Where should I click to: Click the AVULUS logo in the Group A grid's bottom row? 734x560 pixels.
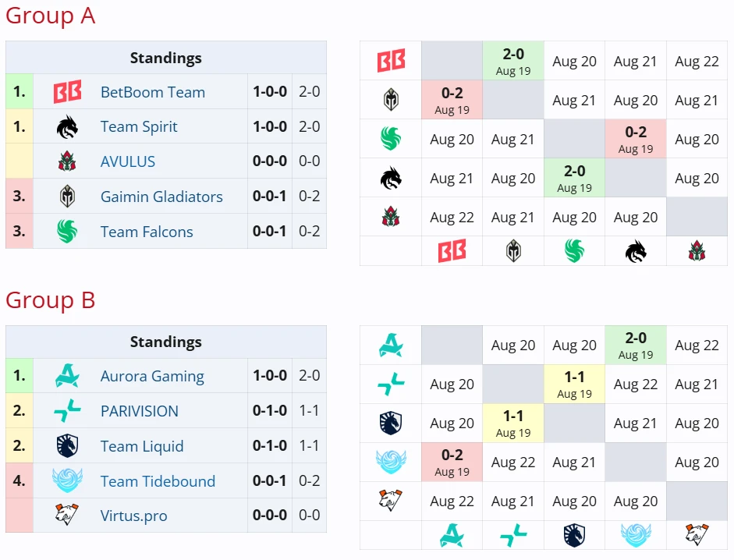[697, 250]
